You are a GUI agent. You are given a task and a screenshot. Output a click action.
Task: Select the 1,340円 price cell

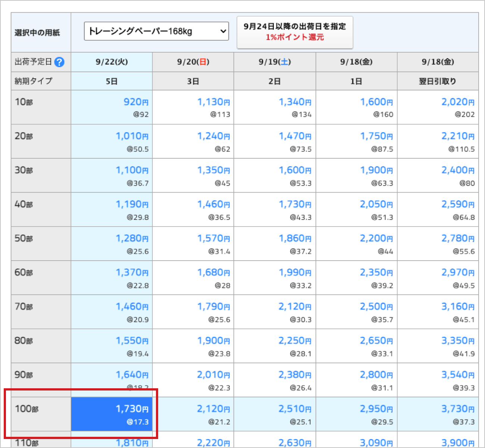tap(275, 107)
